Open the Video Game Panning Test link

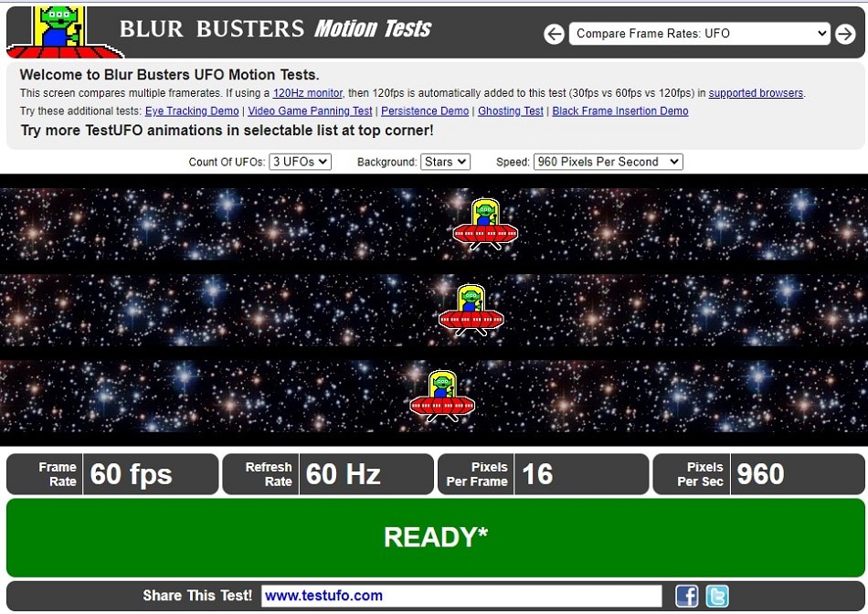(x=310, y=111)
